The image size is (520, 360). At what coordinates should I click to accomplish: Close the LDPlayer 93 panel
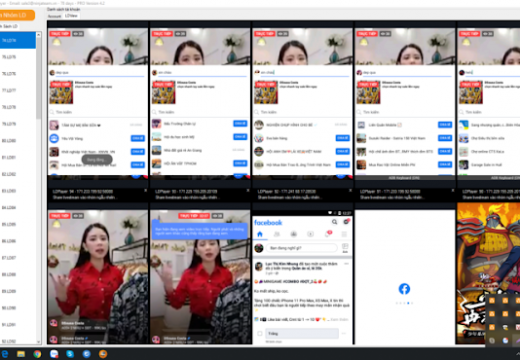click(x=248, y=190)
